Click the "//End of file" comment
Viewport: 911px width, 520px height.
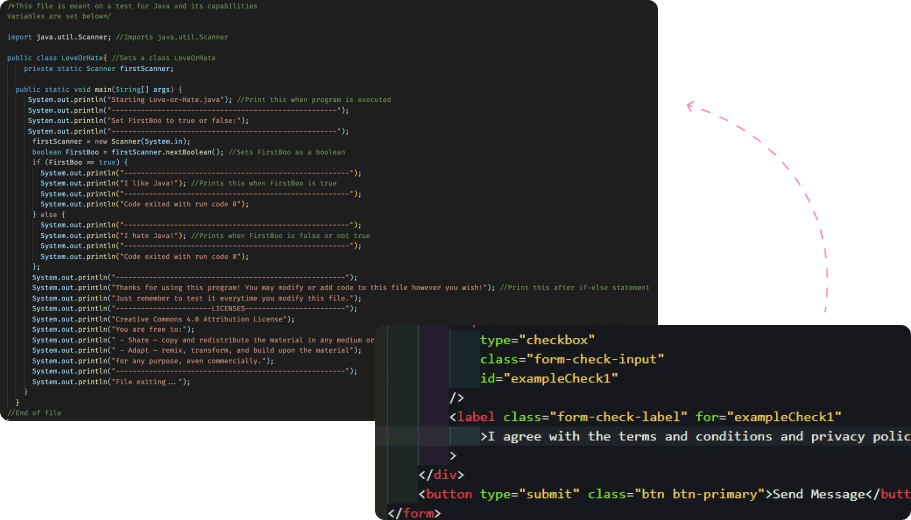pyautogui.click(x=34, y=412)
